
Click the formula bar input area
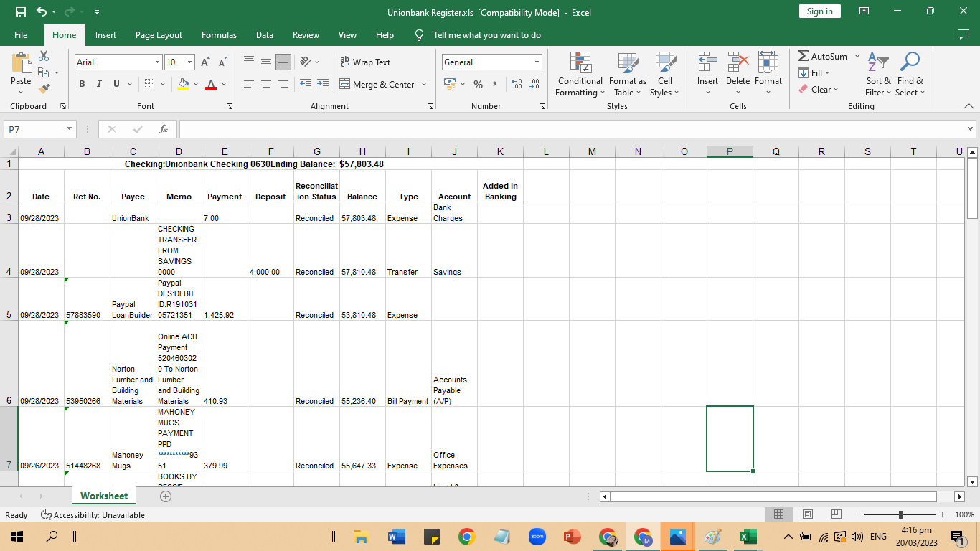coord(571,129)
